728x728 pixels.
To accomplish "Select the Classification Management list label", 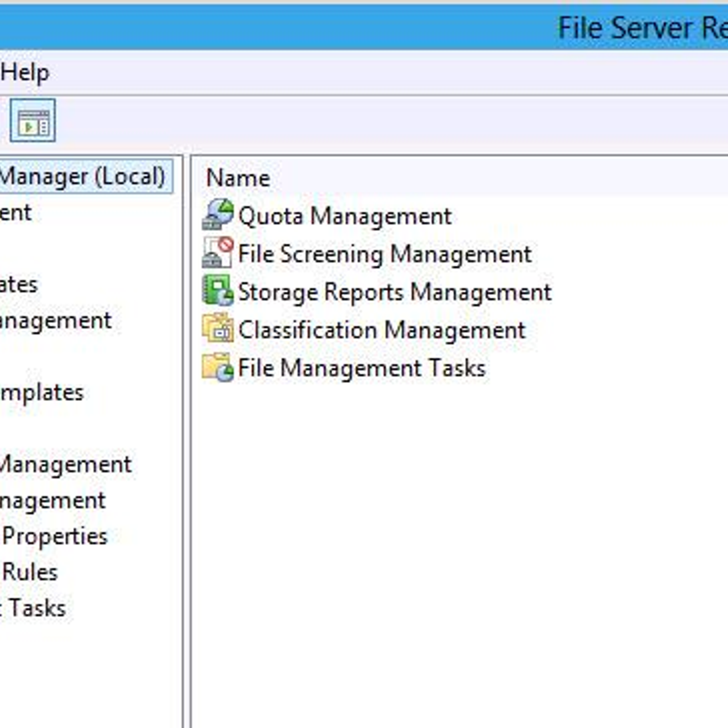I will pos(382,330).
